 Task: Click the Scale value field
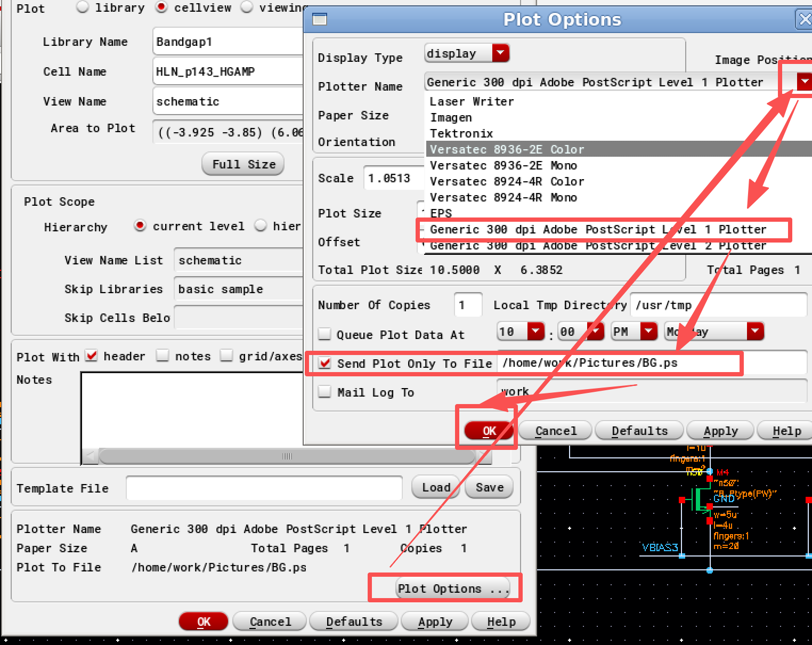coord(394,178)
